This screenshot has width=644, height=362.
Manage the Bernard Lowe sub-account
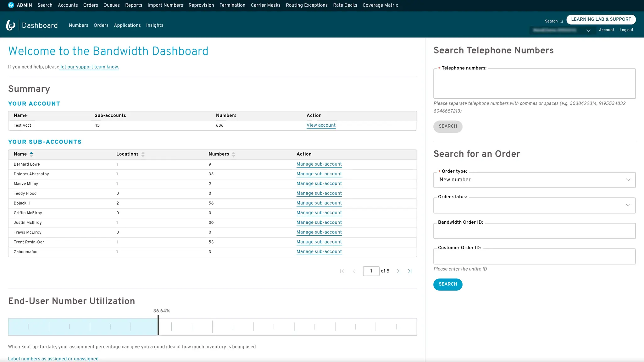coord(319,164)
